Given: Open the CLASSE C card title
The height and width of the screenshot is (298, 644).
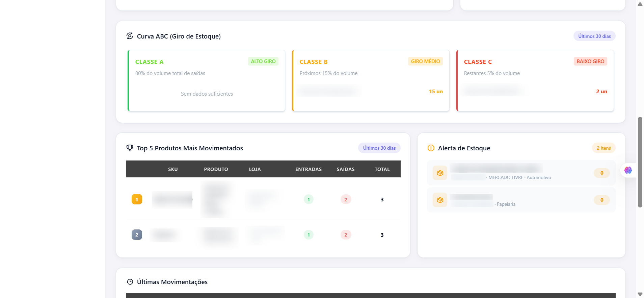Looking at the screenshot, I should [478, 62].
